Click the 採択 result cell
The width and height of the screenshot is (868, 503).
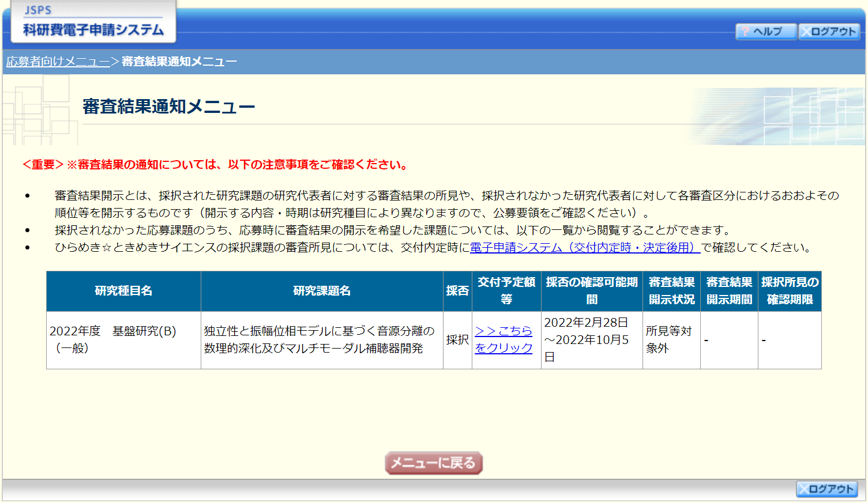[x=457, y=340]
